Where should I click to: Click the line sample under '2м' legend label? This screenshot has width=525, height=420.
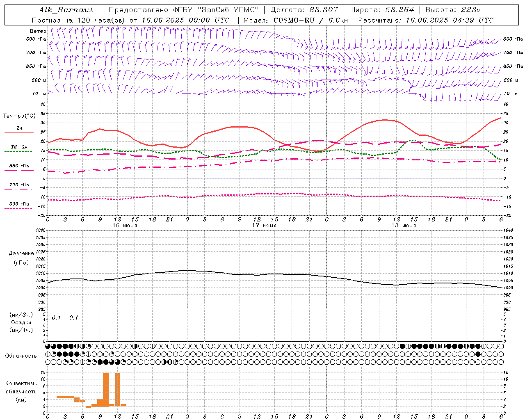point(19,133)
